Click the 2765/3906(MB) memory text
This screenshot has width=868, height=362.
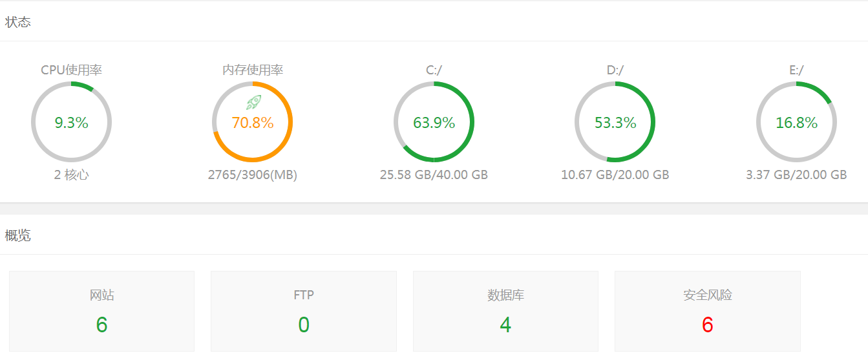pyautogui.click(x=253, y=175)
